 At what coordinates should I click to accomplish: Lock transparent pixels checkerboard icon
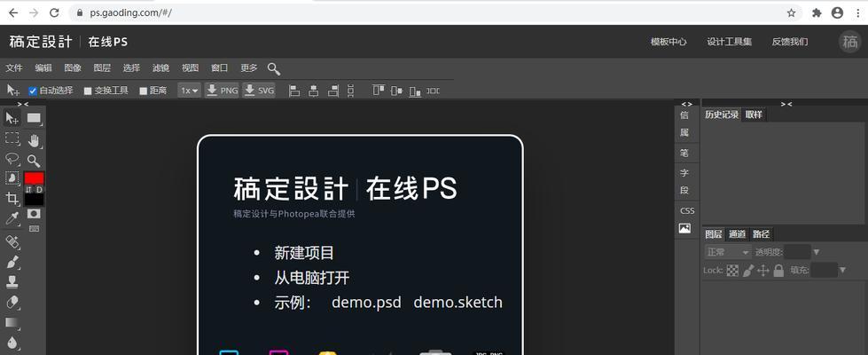click(732, 271)
